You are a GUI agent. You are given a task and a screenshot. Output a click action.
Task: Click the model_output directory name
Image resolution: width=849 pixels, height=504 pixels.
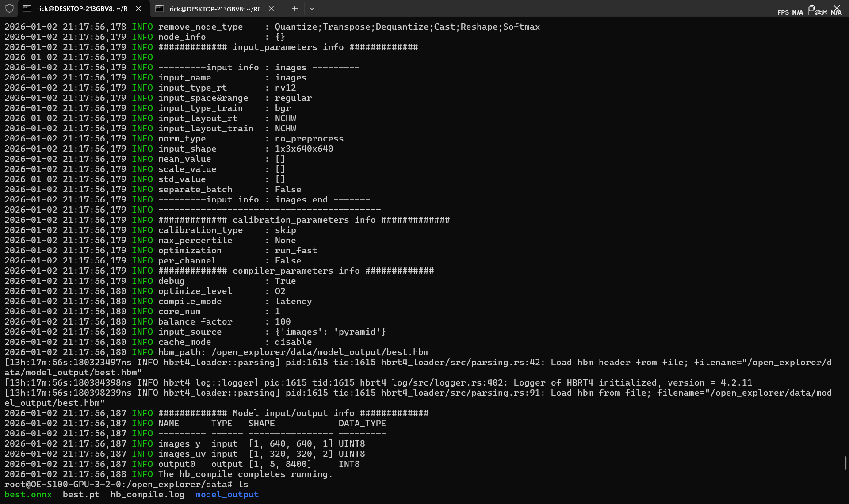click(227, 495)
